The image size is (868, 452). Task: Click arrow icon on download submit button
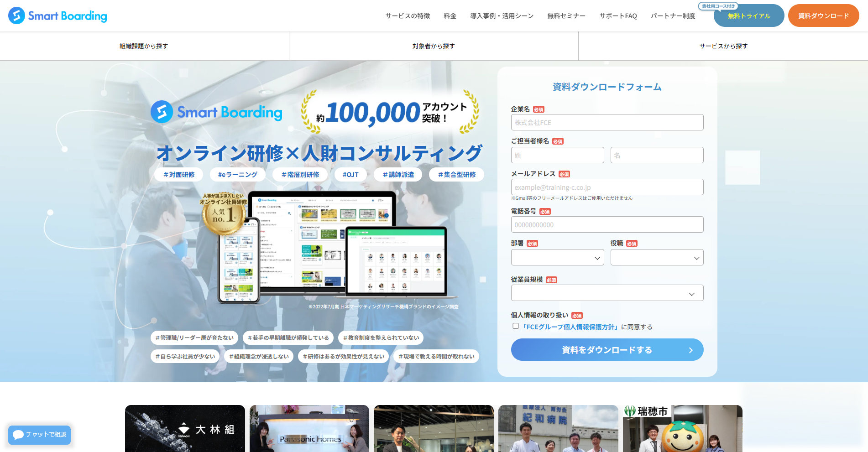click(691, 350)
